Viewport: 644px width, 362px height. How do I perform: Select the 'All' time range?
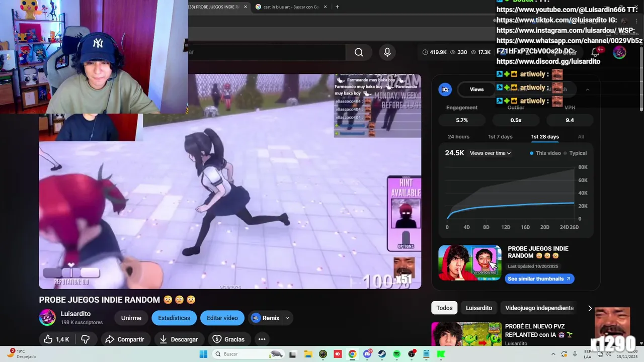click(x=581, y=137)
